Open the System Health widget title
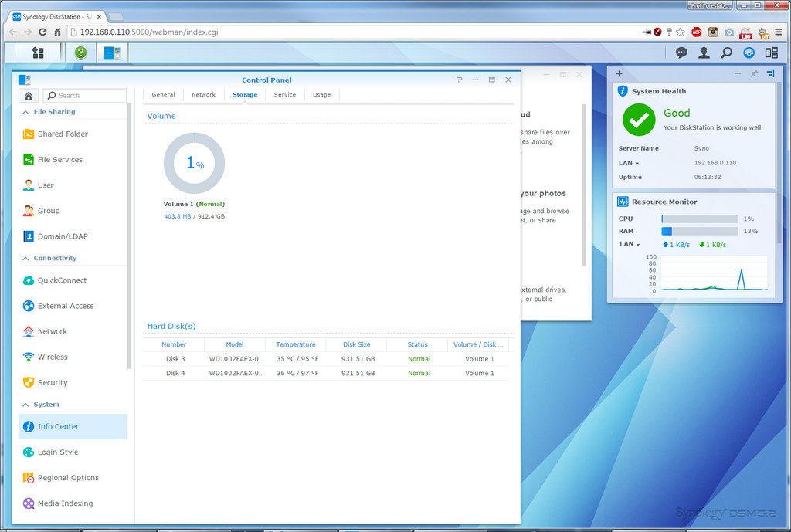Image resolution: width=791 pixels, height=532 pixels. (659, 91)
